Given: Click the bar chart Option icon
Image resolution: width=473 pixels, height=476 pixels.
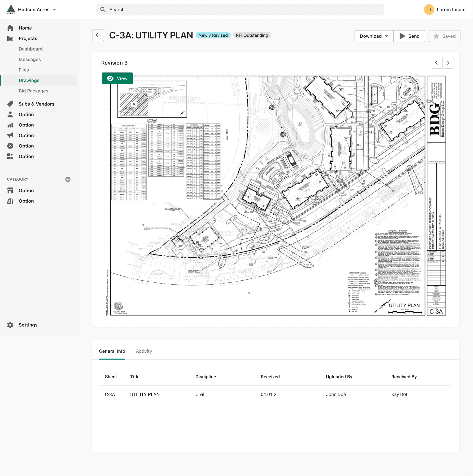Looking at the screenshot, I should coord(10,125).
